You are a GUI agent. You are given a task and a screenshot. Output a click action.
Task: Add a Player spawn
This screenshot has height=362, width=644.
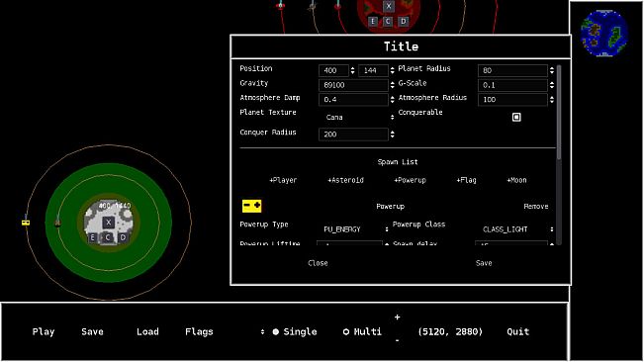point(283,180)
